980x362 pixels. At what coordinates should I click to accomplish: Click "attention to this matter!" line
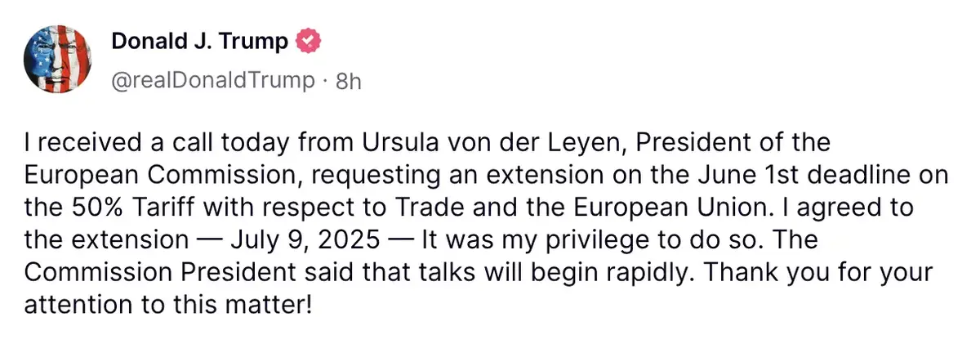click(x=167, y=303)
